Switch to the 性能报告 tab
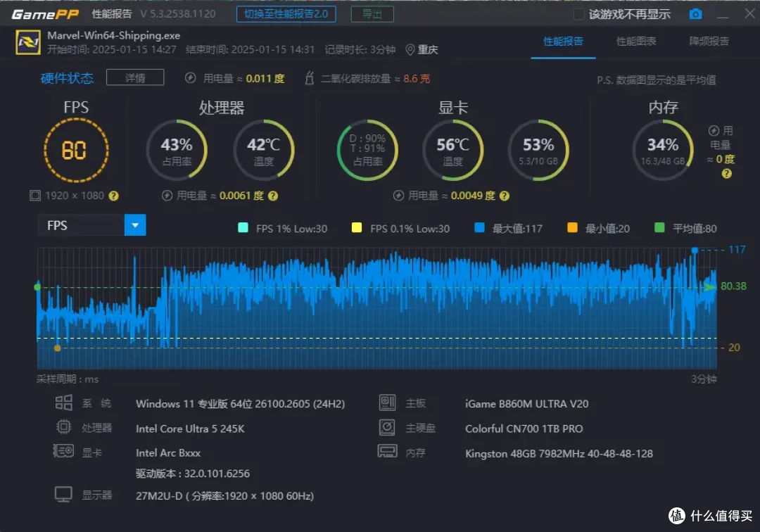Image resolution: width=760 pixels, height=532 pixels. point(563,42)
